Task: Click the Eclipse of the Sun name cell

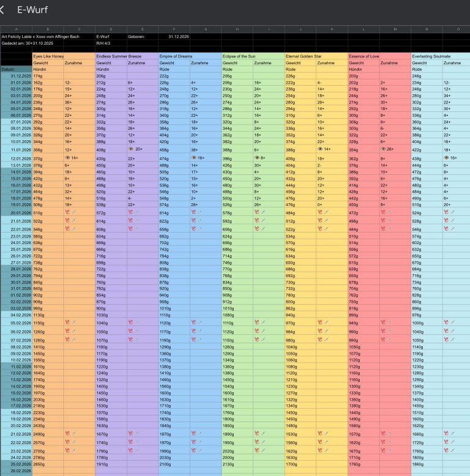Action: coord(253,56)
